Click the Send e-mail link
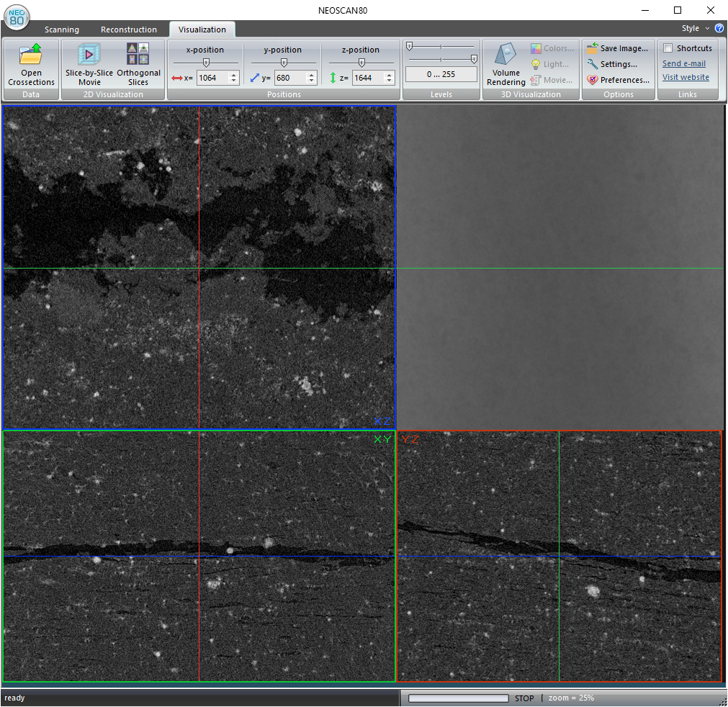Viewport: 728px width, 707px height. [683, 63]
